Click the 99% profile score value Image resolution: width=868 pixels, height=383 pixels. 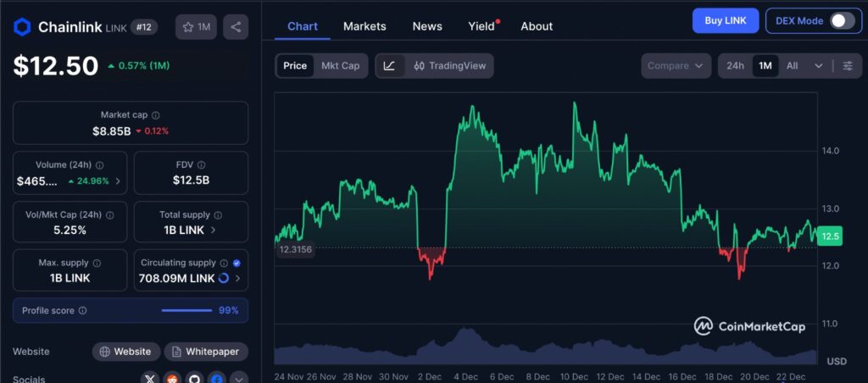(x=229, y=310)
